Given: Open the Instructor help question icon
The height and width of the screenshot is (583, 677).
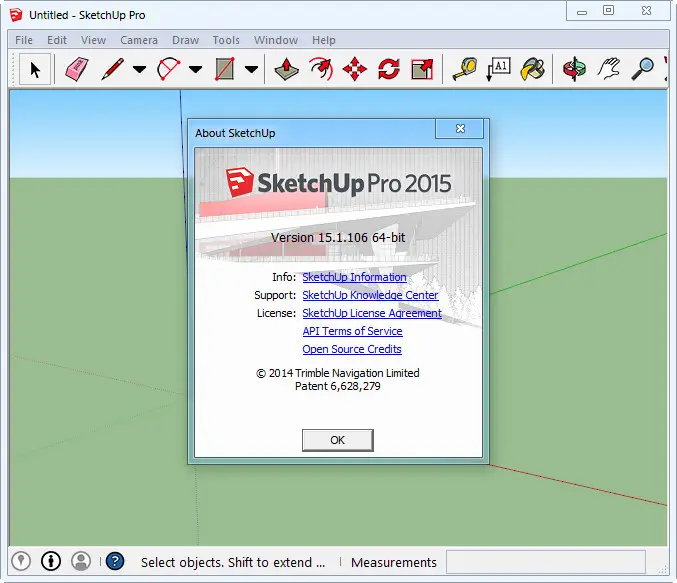Looking at the screenshot, I should [115, 561].
